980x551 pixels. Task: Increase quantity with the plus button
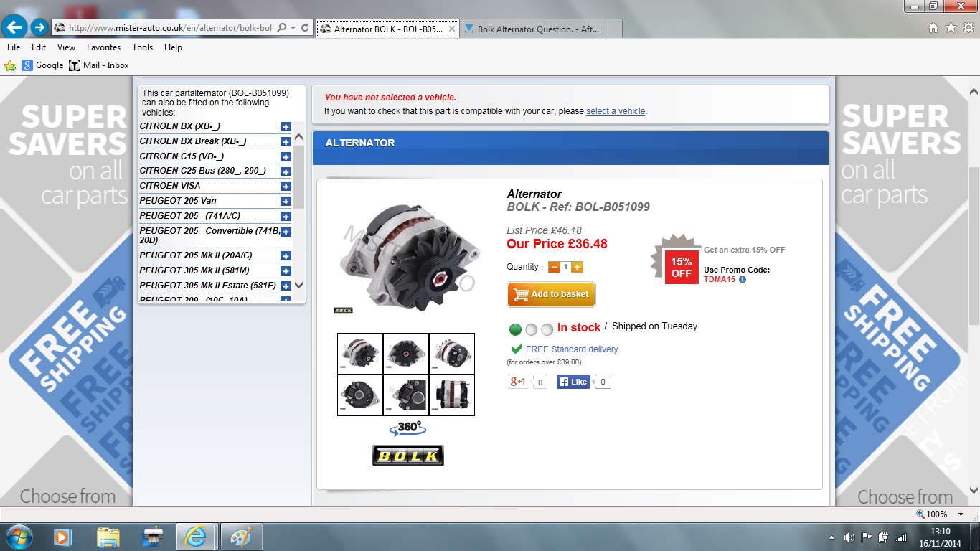coord(578,267)
